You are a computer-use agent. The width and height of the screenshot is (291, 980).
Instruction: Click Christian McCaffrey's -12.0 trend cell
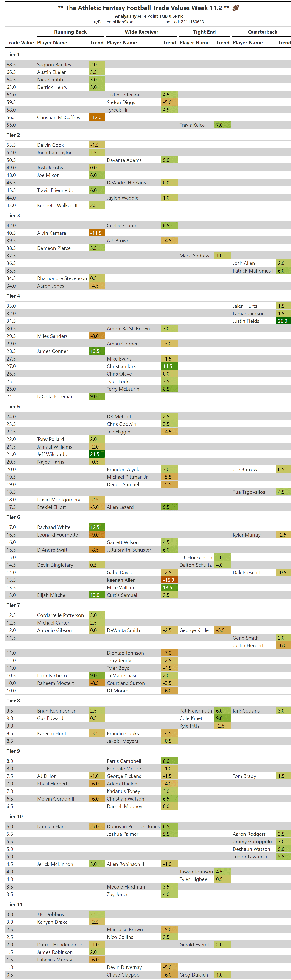click(97, 118)
